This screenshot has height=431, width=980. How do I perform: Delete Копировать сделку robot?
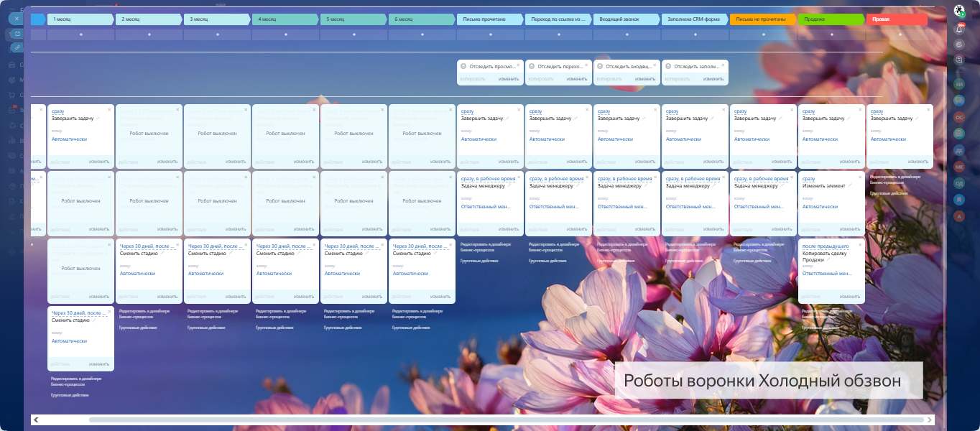[x=860, y=244]
